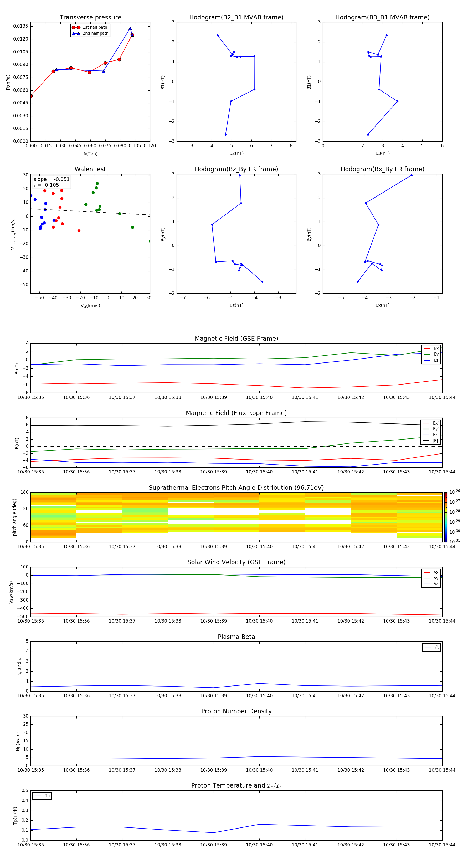Click the 'B2(nT)' x-axis label
473x868 pixels.
236,153
